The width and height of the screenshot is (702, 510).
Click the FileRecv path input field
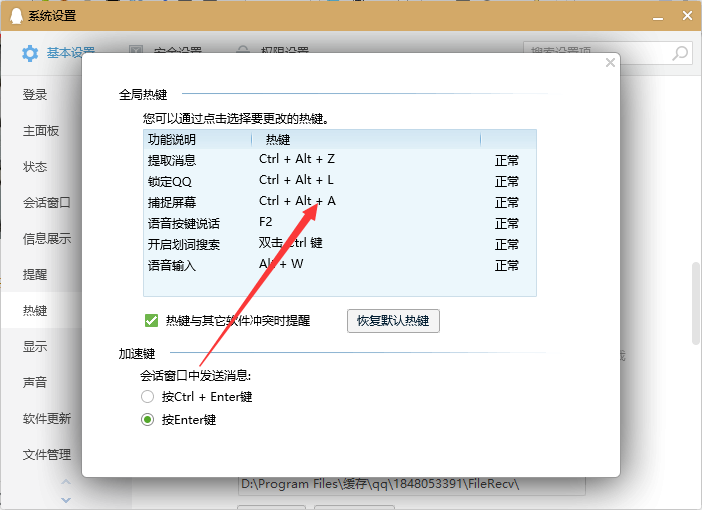coord(410,485)
